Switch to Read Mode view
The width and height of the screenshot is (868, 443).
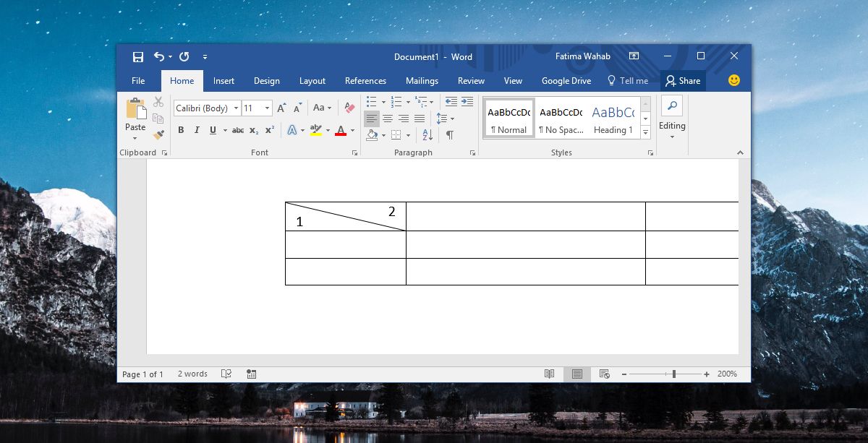pos(549,374)
